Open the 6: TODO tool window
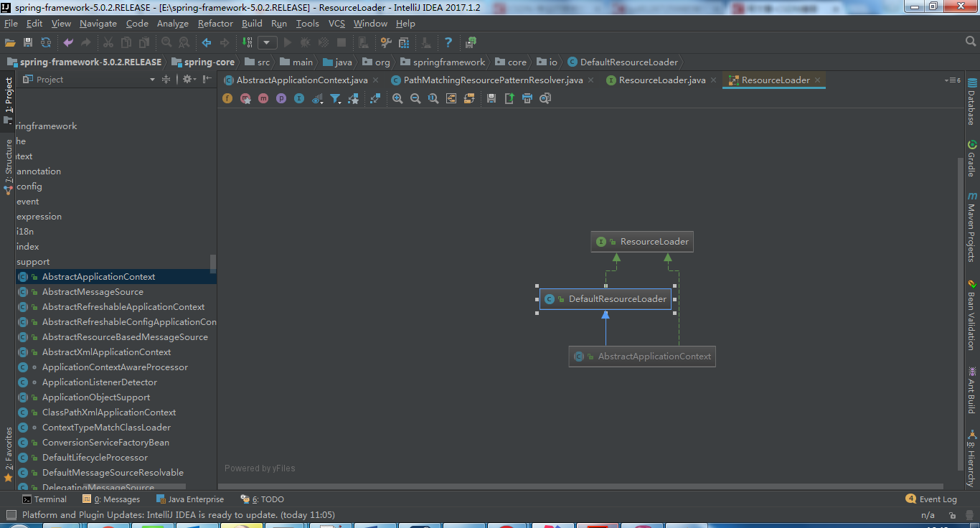 [263, 499]
